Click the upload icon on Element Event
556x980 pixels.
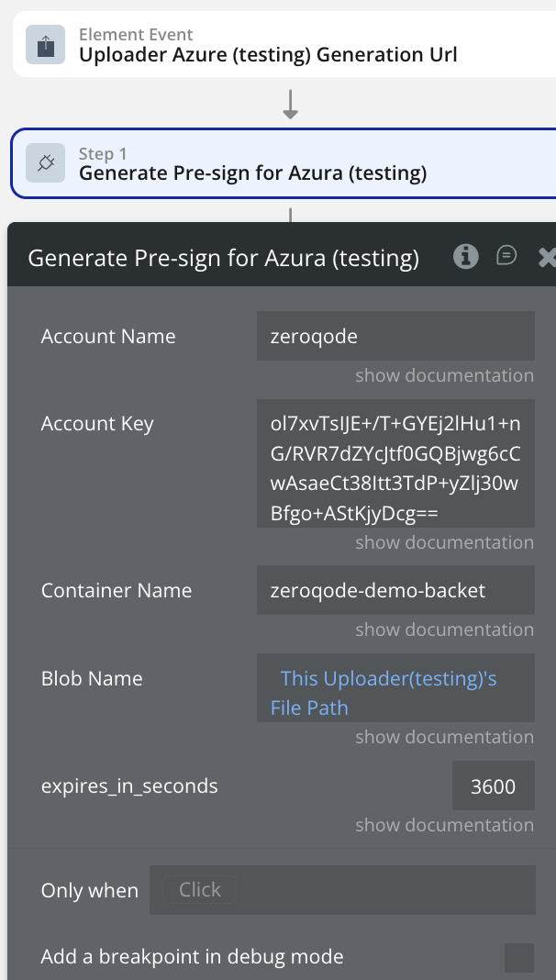(45, 45)
